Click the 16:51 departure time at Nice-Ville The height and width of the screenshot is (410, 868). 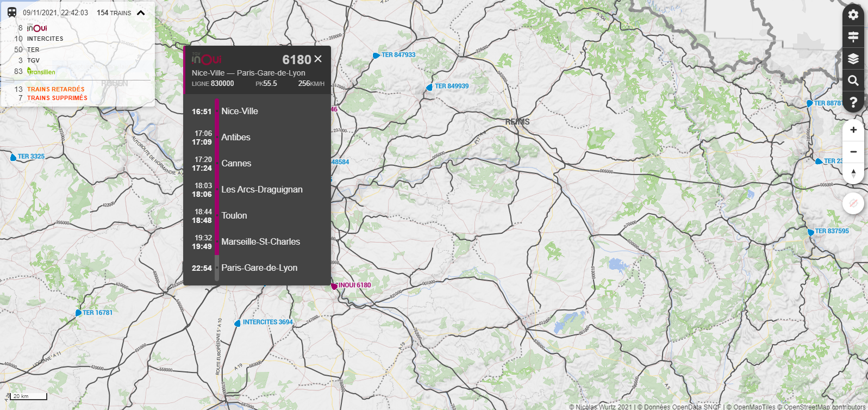pos(202,111)
